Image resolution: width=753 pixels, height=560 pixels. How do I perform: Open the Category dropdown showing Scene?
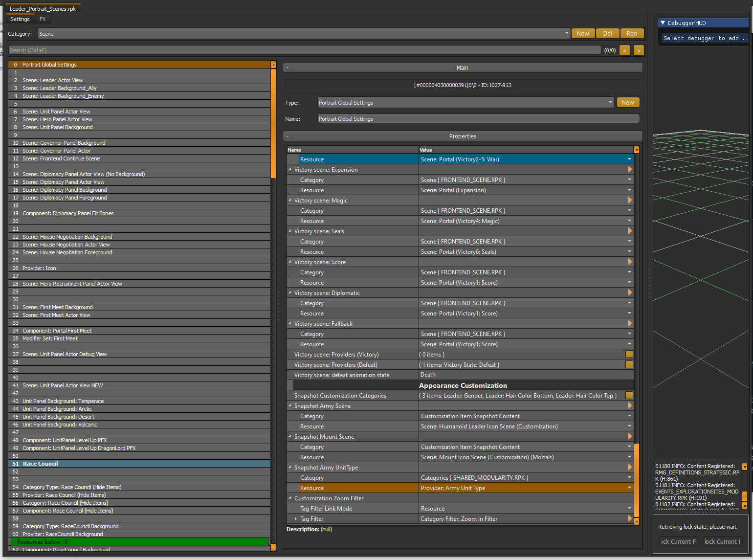566,33
